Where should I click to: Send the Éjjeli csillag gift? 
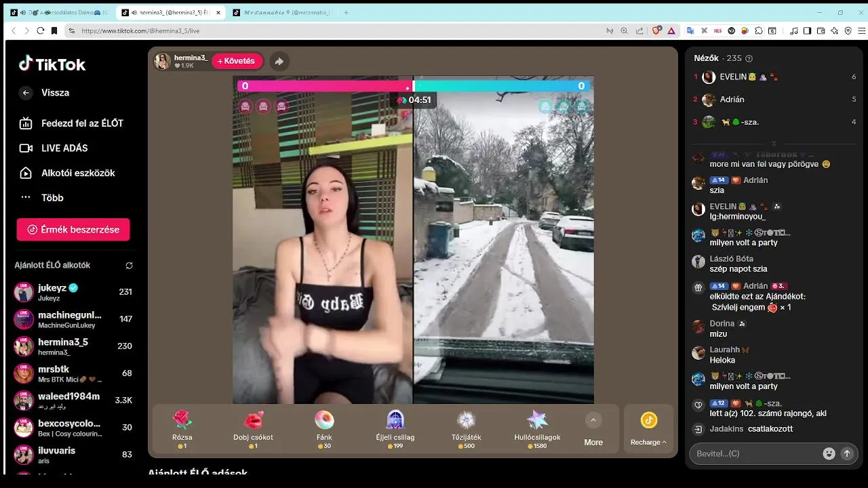(395, 430)
